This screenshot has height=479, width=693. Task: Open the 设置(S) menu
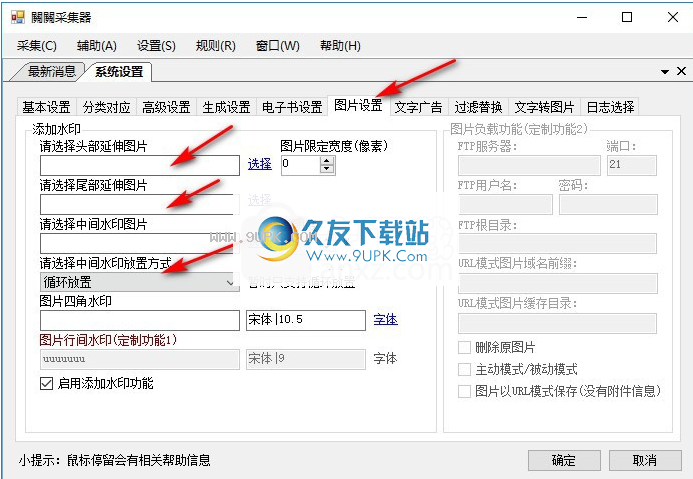[x=156, y=46]
